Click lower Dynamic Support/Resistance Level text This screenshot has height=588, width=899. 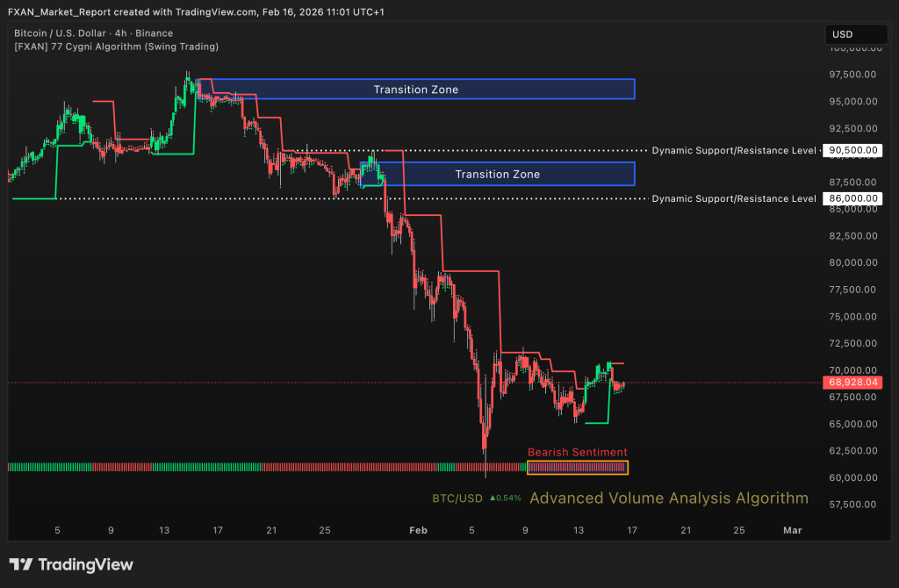(x=734, y=199)
